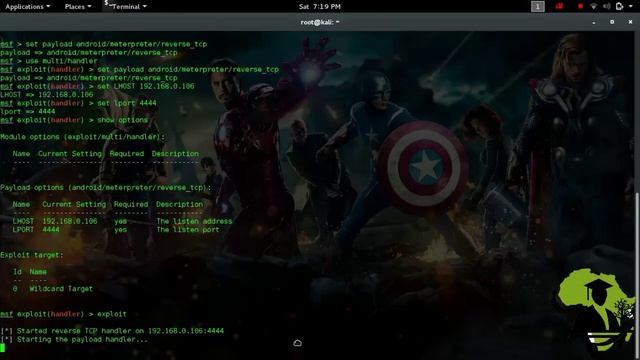This screenshot has width=640, height=360.
Task: Maximize the root@kali terminal window
Action: 612,22
